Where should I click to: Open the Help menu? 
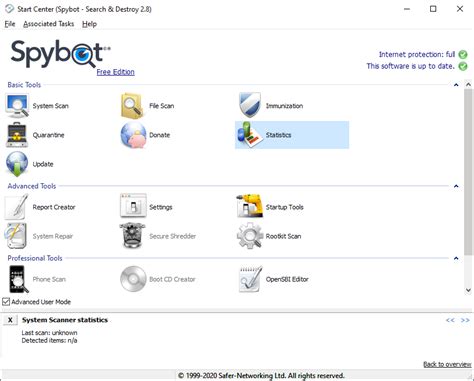click(x=89, y=24)
